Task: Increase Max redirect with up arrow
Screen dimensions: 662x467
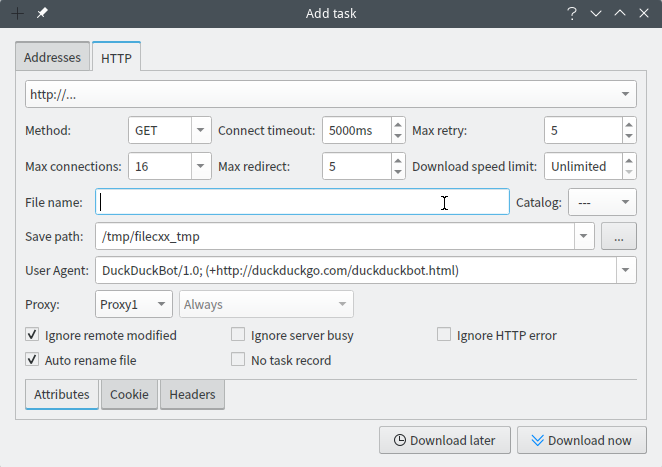Action: pyautogui.click(x=398, y=160)
